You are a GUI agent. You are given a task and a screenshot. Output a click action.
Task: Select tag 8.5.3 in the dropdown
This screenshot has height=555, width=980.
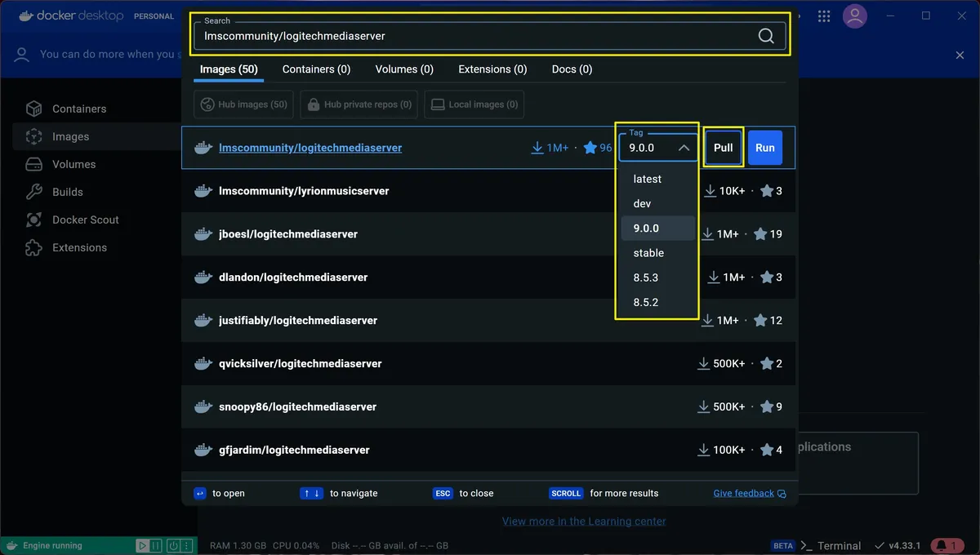click(x=658, y=277)
